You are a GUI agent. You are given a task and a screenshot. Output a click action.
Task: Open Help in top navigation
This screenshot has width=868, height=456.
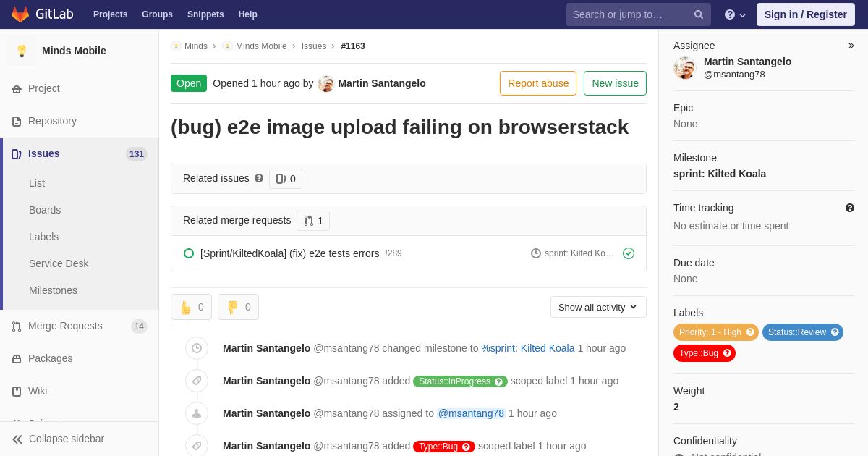pos(248,14)
